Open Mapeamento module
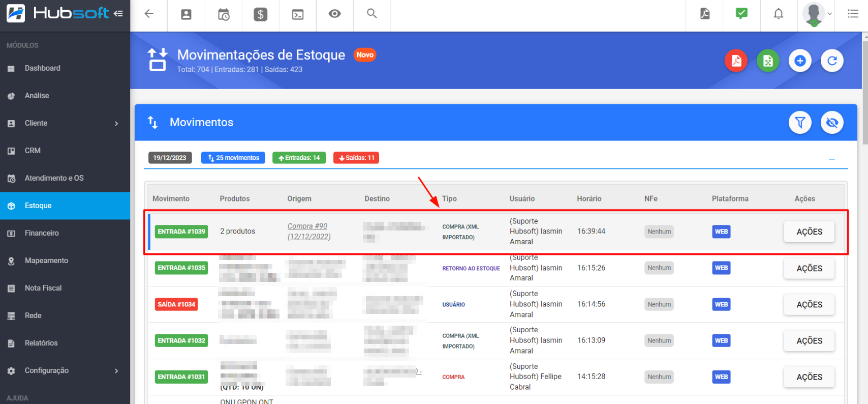The height and width of the screenshot is (404, 868). 65,261
